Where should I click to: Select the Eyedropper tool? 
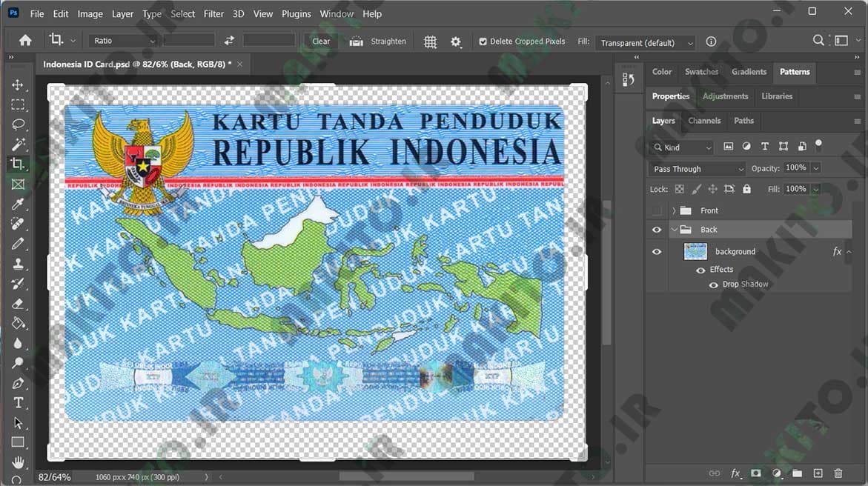pyautogui.click(x=18, y=204)
